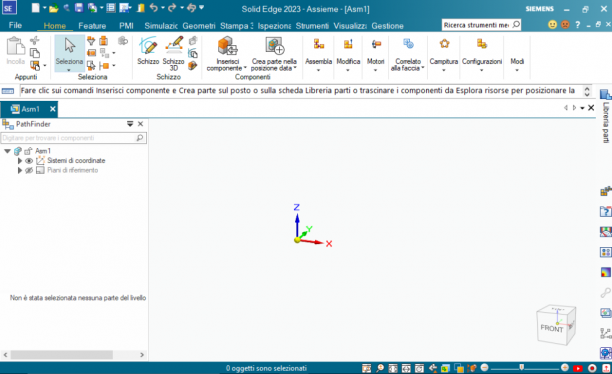Open the Libreria parti side panel
Viewport: 612px width, 374px height.
[605, 117]
